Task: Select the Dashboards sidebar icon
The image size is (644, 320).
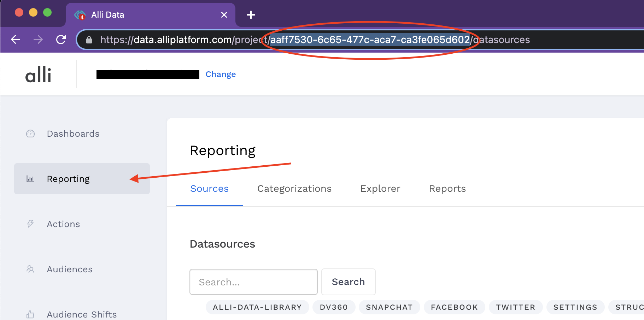Action: [30, 134]
